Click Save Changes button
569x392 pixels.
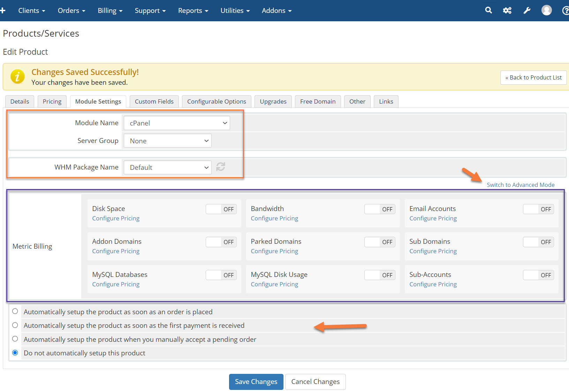[x=256, y=382]
